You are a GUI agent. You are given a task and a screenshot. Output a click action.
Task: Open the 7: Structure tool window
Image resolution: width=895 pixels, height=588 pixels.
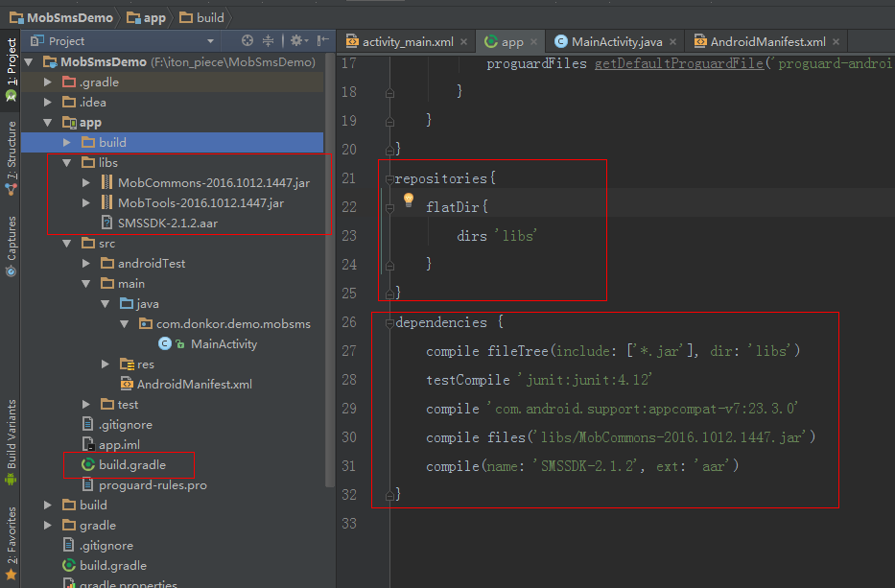[x=11, y=158]
